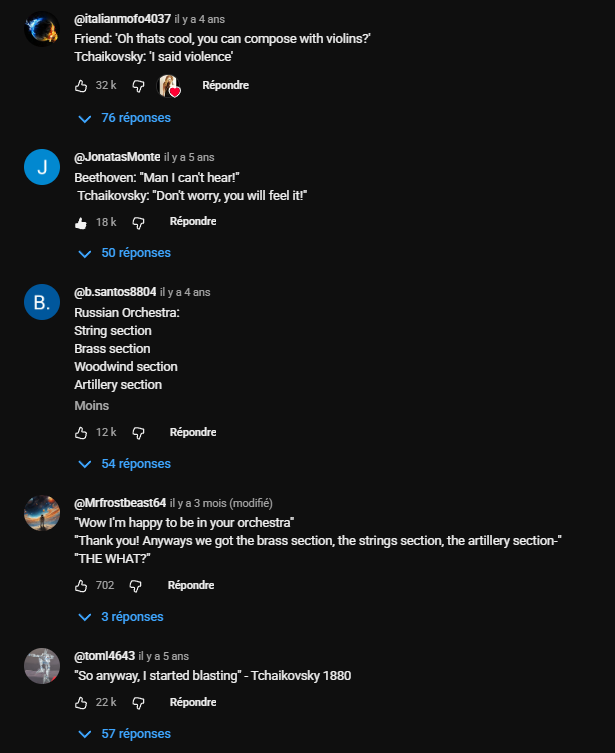Dislike the @b.santos8804 comment
Viewport: 615px width, 753px height.
click(139, 433)
